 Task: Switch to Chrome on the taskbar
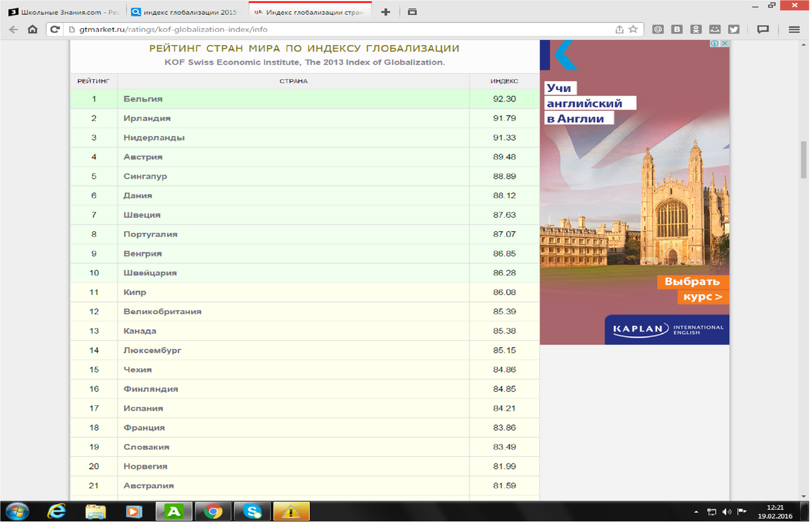tap(213, 511)
